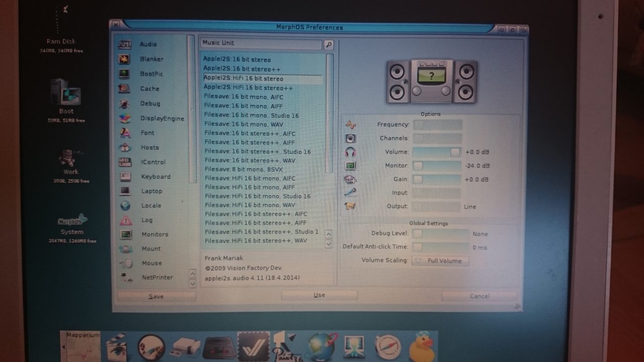Open the Music Unit selector
644x362 pixels.
click(x=261, y=44)
